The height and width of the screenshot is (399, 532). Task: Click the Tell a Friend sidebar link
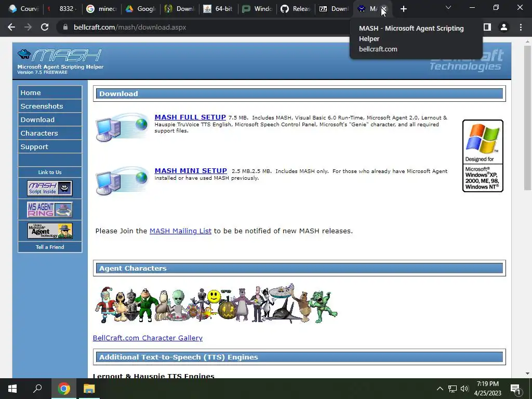50,247
